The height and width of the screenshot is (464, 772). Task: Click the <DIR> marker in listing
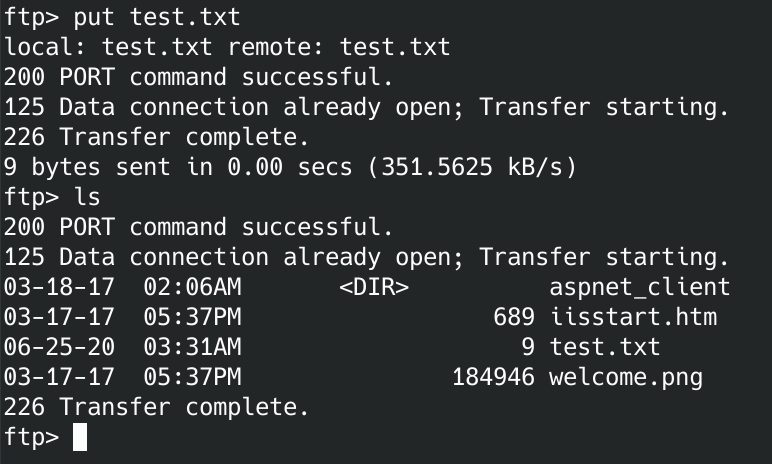(x=374, y=288)
